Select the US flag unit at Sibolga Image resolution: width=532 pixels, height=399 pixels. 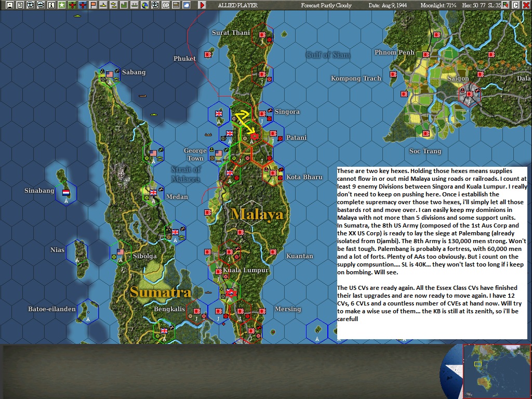[121, 252]
